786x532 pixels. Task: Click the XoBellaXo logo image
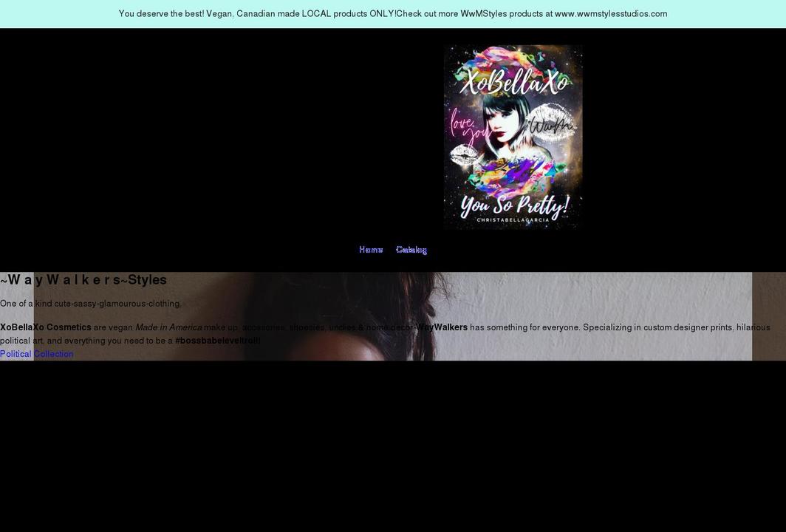coord(513,137)
